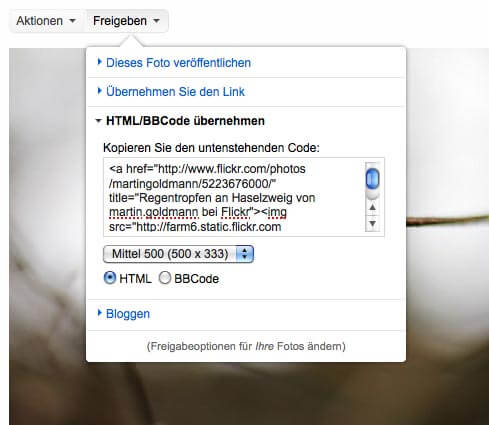
Task: Expand the Bloggen section
Action: [124, 314]
